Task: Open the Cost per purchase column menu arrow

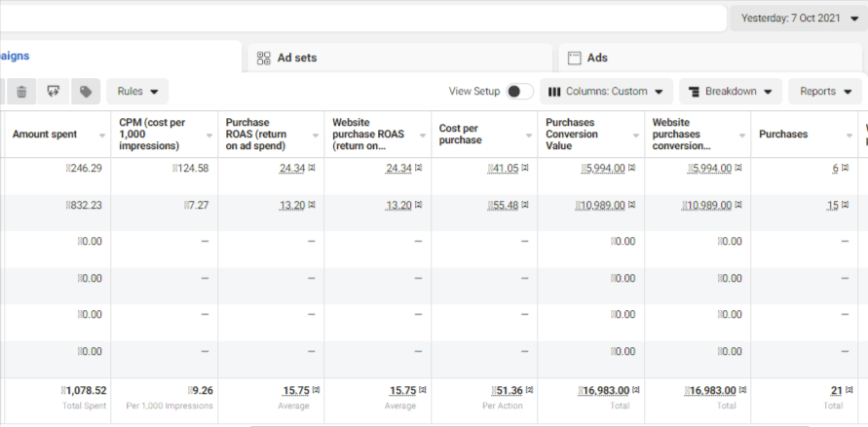Action: pos(528,136)
